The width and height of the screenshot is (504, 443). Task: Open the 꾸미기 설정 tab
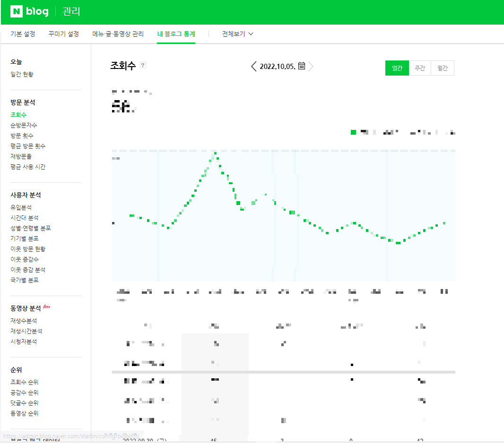pos(63,34)
